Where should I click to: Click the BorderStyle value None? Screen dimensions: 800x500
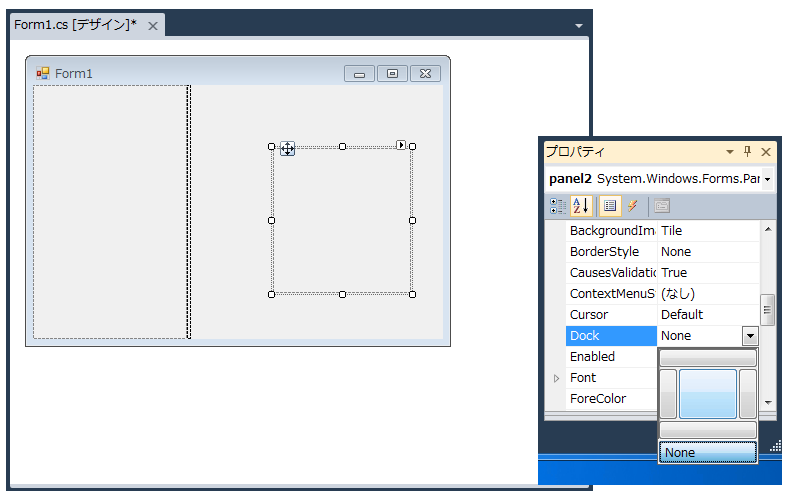point(676,252)
